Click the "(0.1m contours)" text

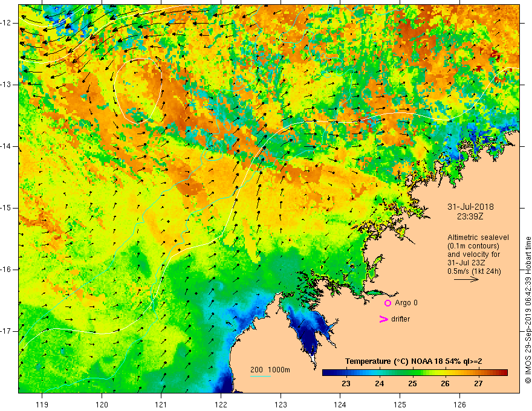[x=473, y=246]
